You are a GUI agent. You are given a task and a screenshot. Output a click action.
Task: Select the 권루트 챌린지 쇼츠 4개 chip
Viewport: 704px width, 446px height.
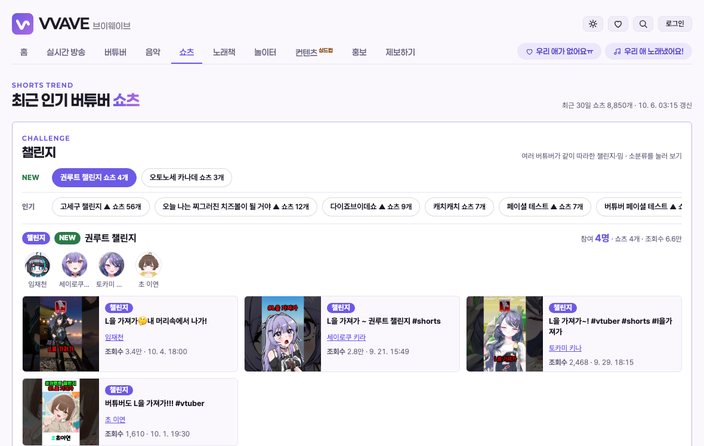(94, 177)
